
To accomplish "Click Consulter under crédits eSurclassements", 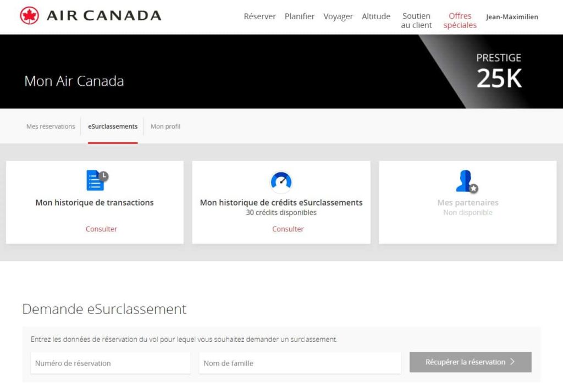I will (x=288, y=229).
